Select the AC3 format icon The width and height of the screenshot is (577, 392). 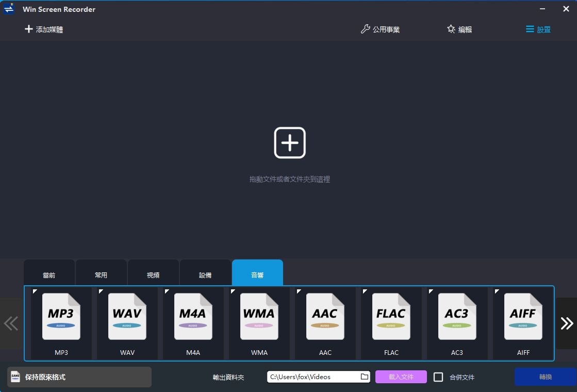457,316
